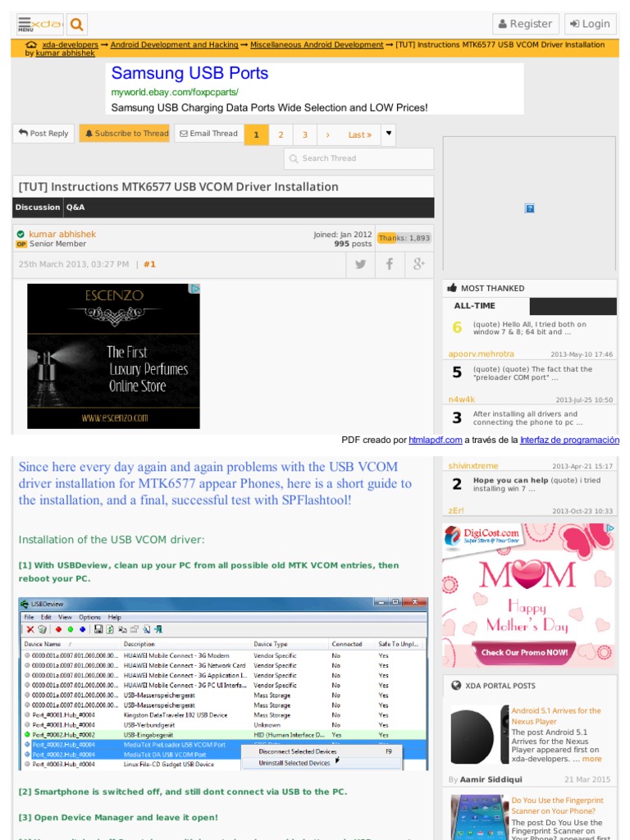Open zEr! user link
Screen dimensions: 630x840
pos(456,511)
